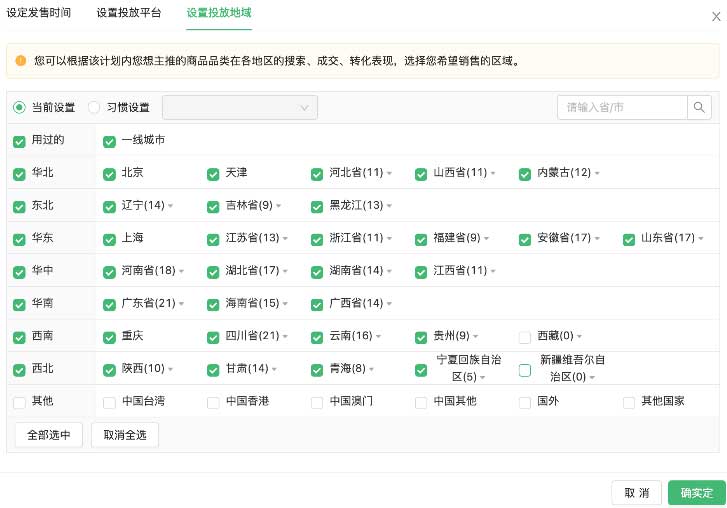
Task: Switch to 设定发售时间 tab
Action: (x=38, y=13)
